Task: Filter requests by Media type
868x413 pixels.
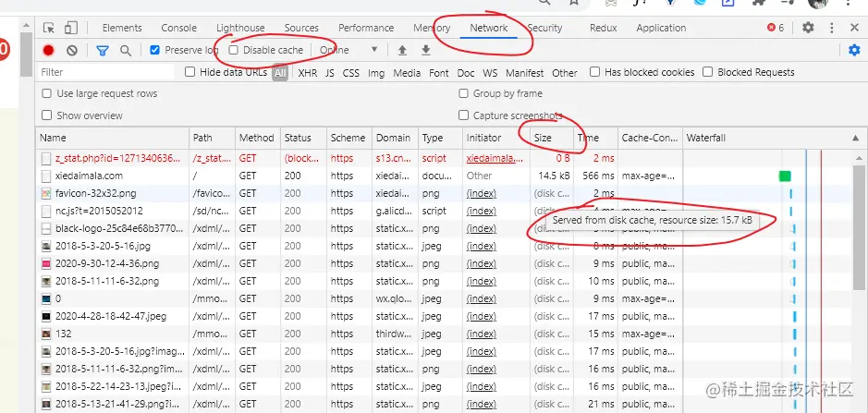Action: coord(407,72)
